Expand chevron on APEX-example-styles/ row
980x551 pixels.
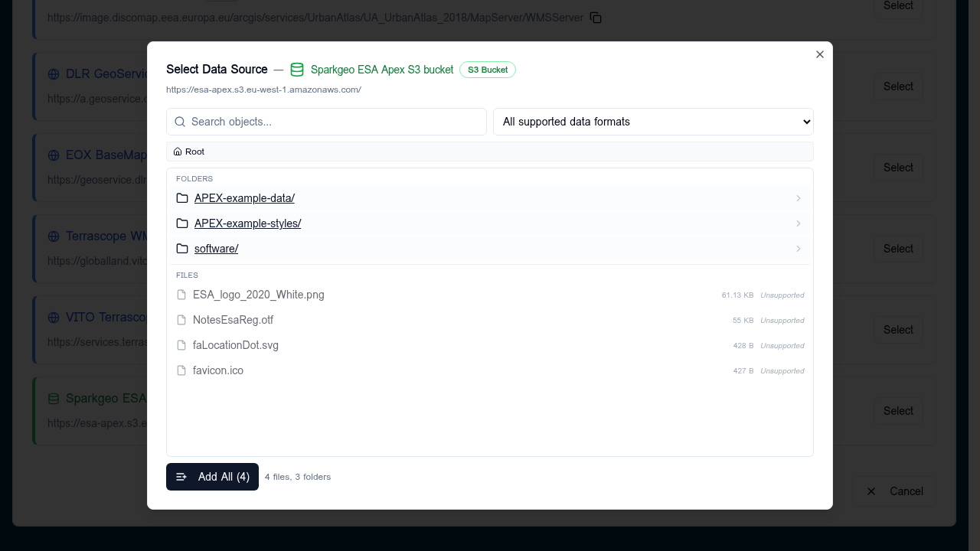click(x=799, y=223)
